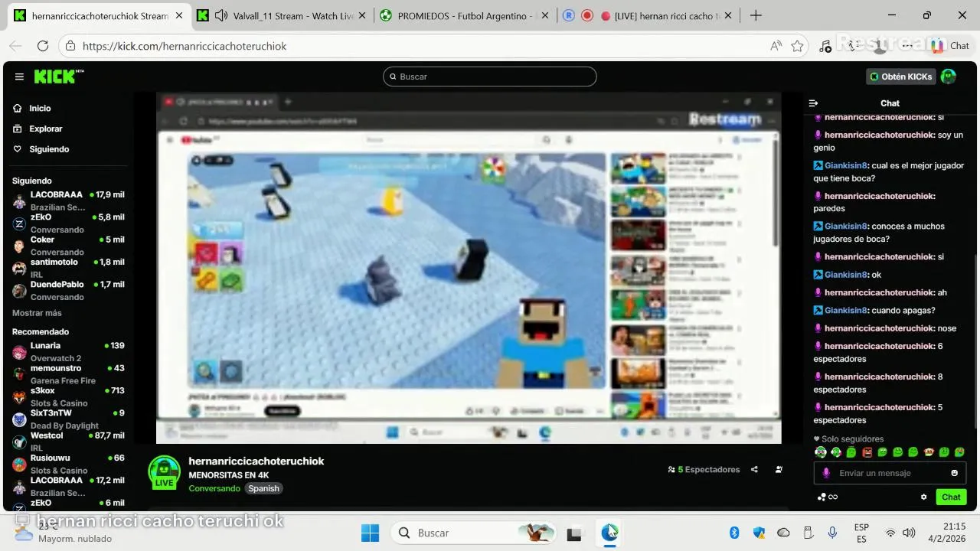980x551 pixels.
Task: Collapse the chat panel with the arrow icon
Action: [814, 103]
